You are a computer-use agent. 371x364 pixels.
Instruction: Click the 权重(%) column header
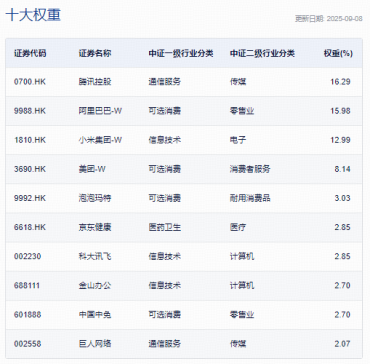(338, 53)
